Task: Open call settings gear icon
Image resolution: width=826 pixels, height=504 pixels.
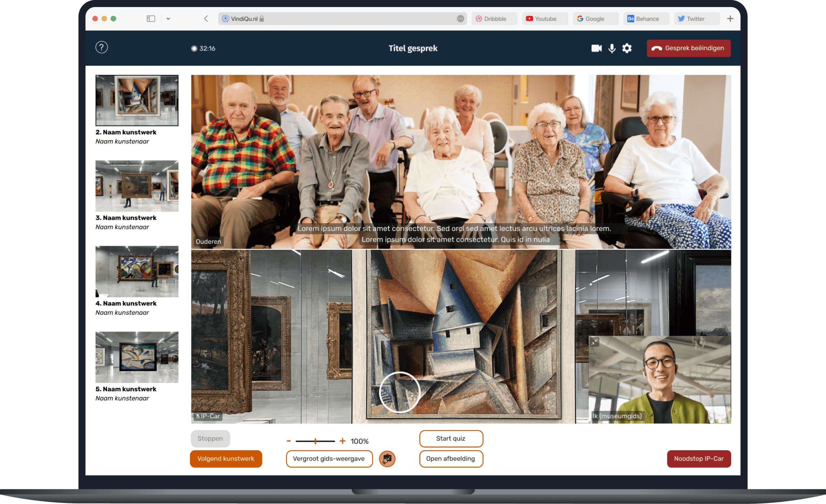Action: (x=627, y=48)
